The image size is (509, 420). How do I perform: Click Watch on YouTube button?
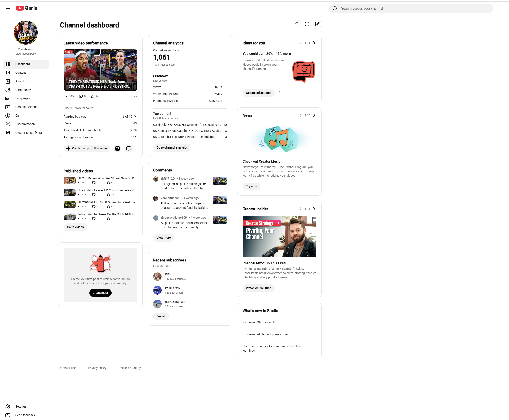pos(258,288)
